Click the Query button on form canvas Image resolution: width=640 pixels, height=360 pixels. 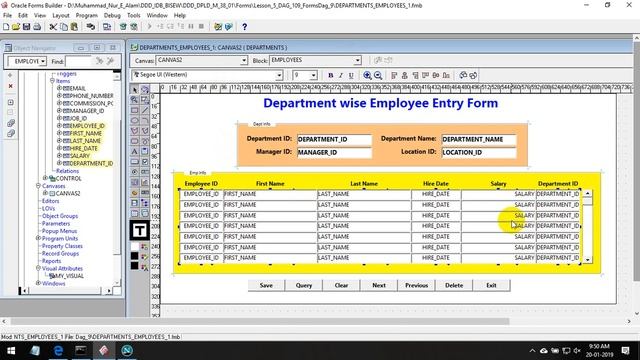point(304,285)
